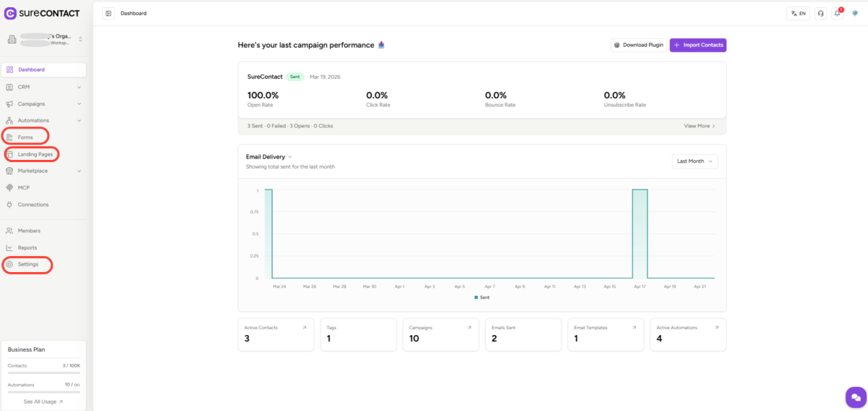Open the chat widget bubble

855,397
